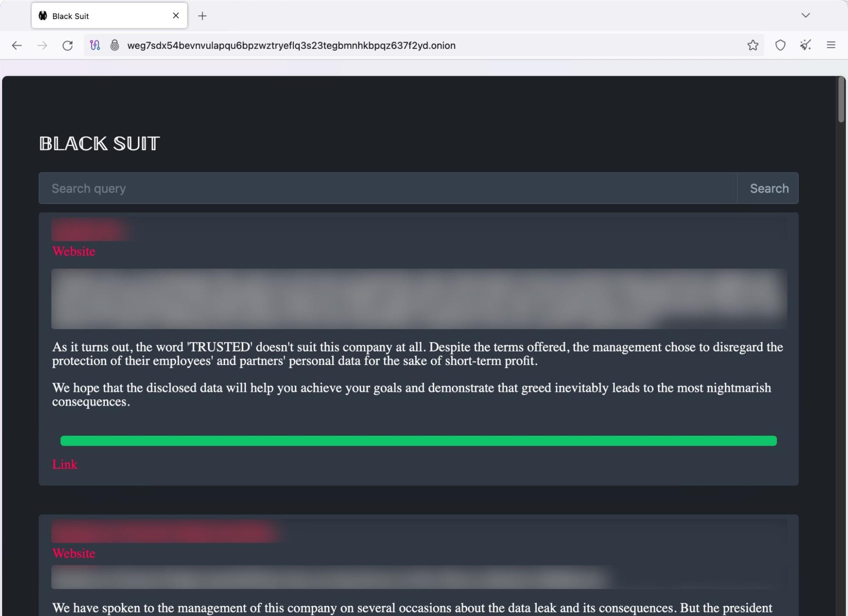
Task: Click the open new tab plus icon
Action: tap(202, 17)
